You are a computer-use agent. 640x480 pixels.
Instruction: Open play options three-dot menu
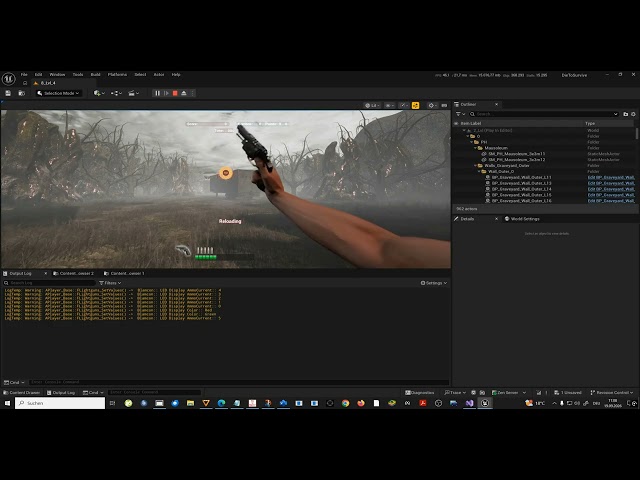click(x=193, y=93)
